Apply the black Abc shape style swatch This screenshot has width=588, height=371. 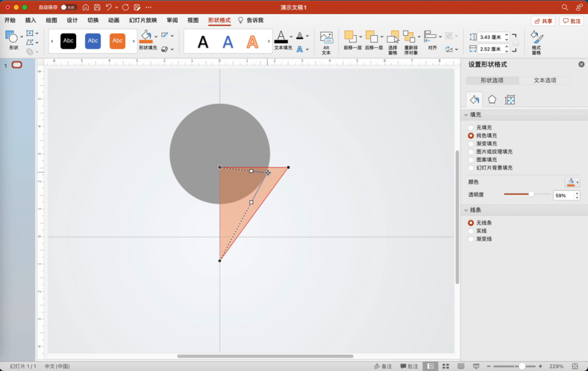(68, 41)
